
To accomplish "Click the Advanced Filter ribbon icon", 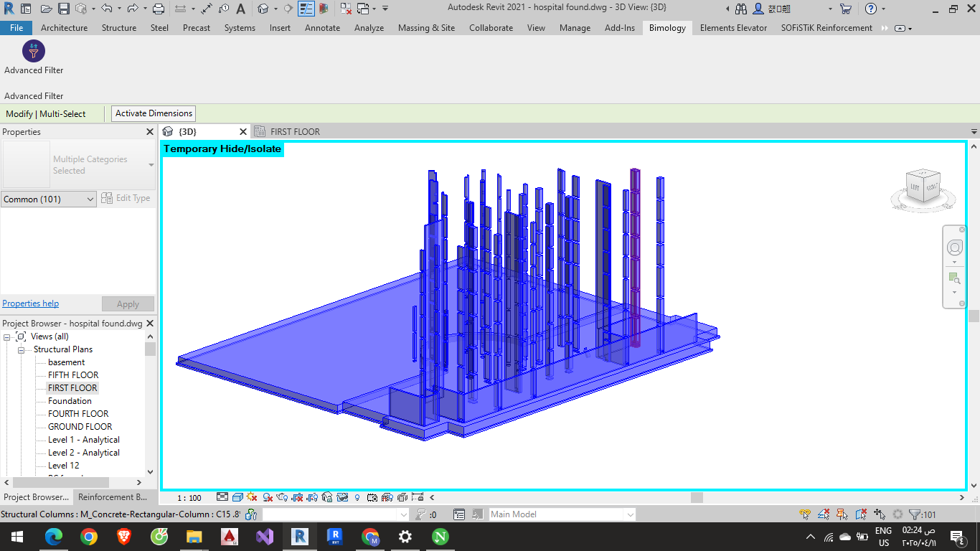I will click(34, 52).
